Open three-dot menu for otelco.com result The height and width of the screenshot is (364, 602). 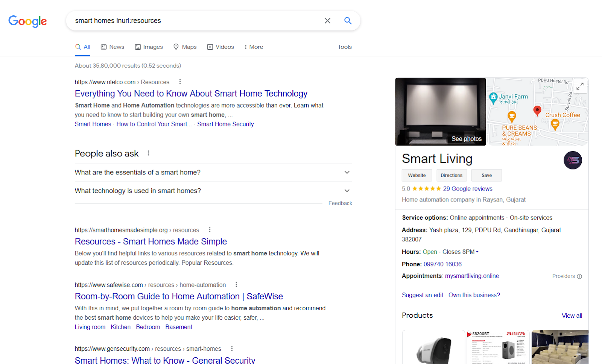pos(180,82)
